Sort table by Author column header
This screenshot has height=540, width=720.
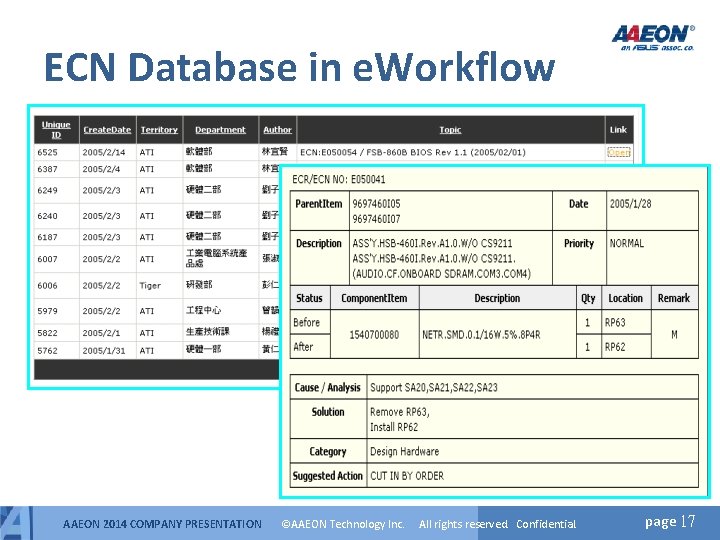click(x=277, y=130)
